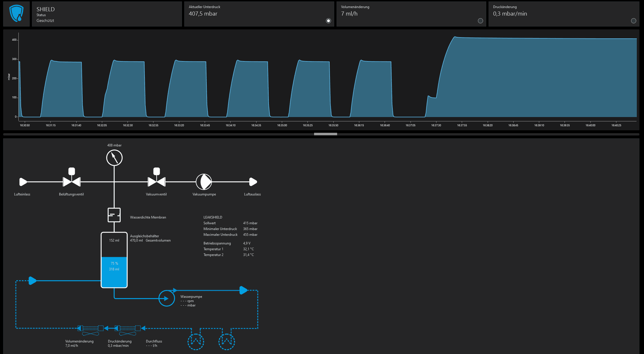The image size is (644, 354).
Task: Click the Lufteinlass arrow connector
Action: [23, 182]
